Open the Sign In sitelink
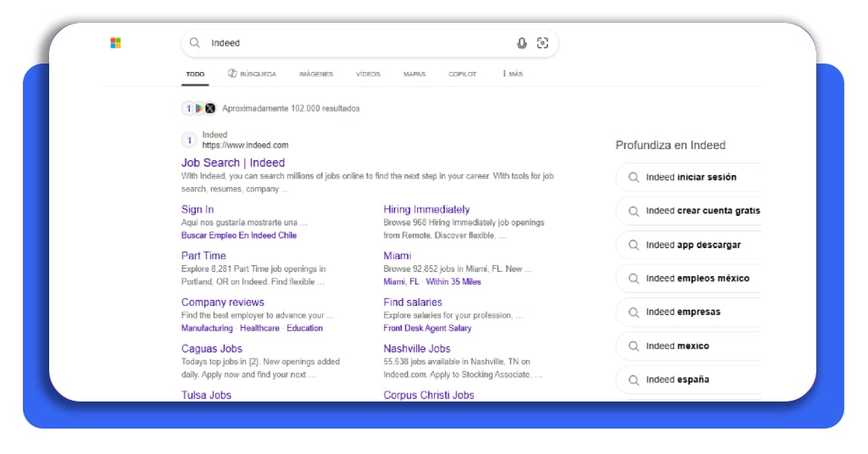 point(198,209)
